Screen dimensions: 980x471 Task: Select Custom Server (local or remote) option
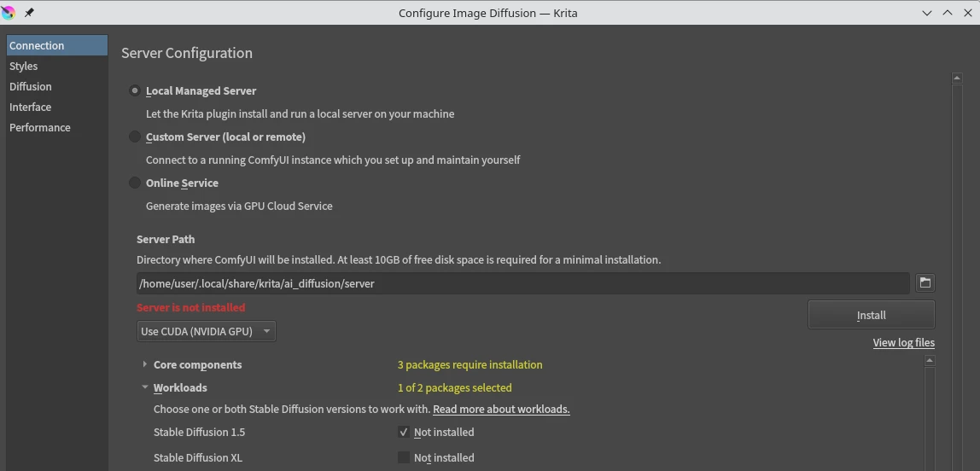pos(134,137)
